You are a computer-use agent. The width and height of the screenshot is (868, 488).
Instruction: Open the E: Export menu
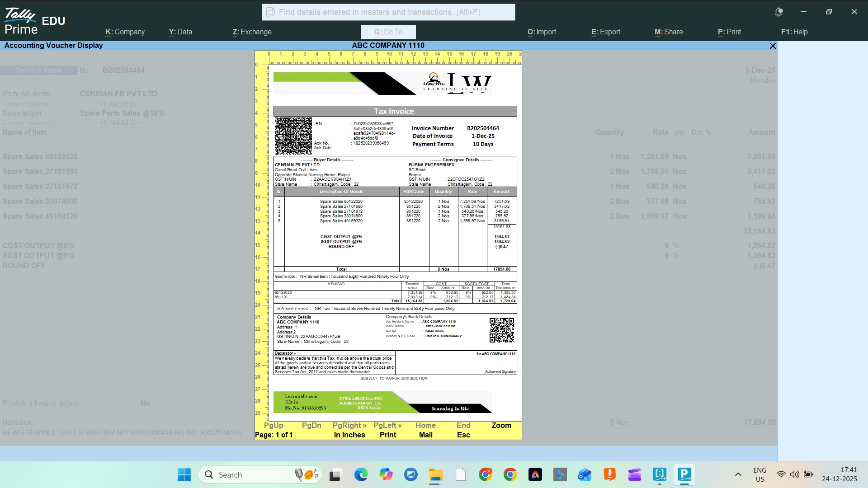click(x=605, y=32)
